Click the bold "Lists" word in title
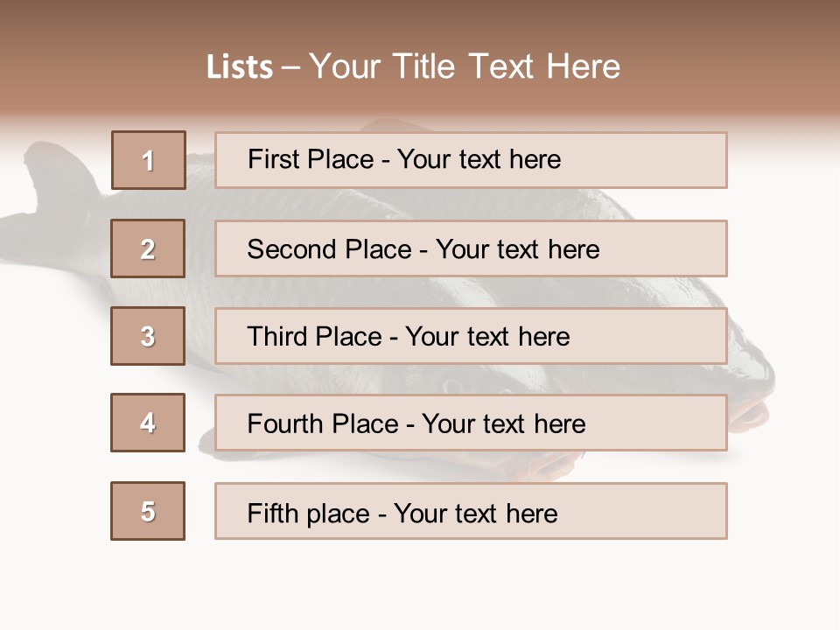Image resolution: width=840 pixels, height=630 pixels. (x=239, y=67)
